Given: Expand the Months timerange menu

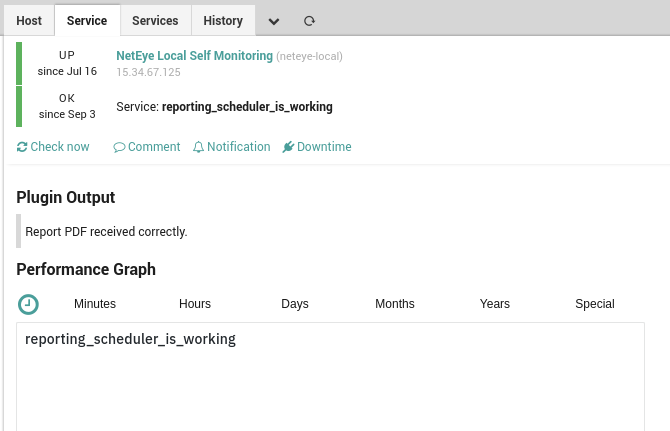Looking at the screenshot, I should click(395, 304).
